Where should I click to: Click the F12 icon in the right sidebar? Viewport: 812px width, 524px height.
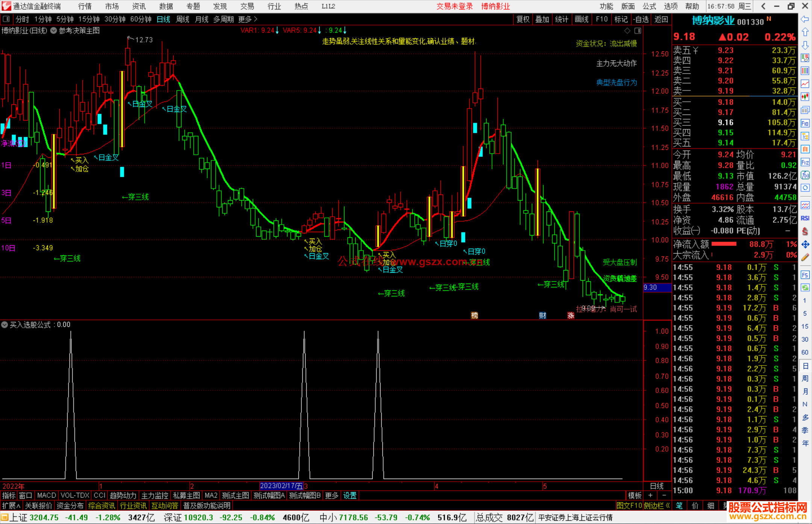(x=805, y=162)
